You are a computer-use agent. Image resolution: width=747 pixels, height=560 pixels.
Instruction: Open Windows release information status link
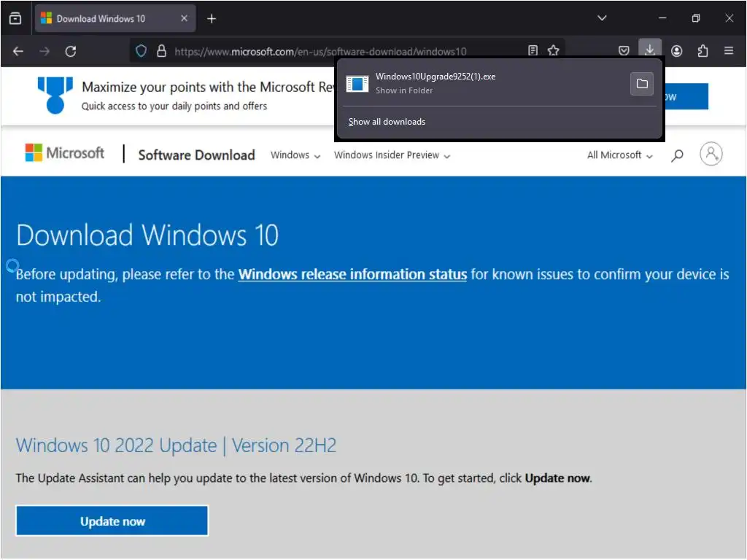coord(352,274)
